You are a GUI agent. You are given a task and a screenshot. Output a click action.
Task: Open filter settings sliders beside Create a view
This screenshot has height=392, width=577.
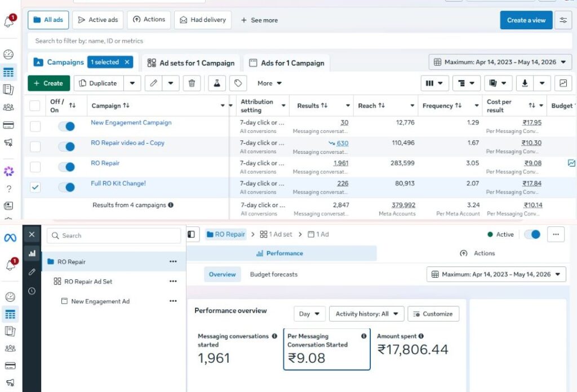tap(563, 20)
